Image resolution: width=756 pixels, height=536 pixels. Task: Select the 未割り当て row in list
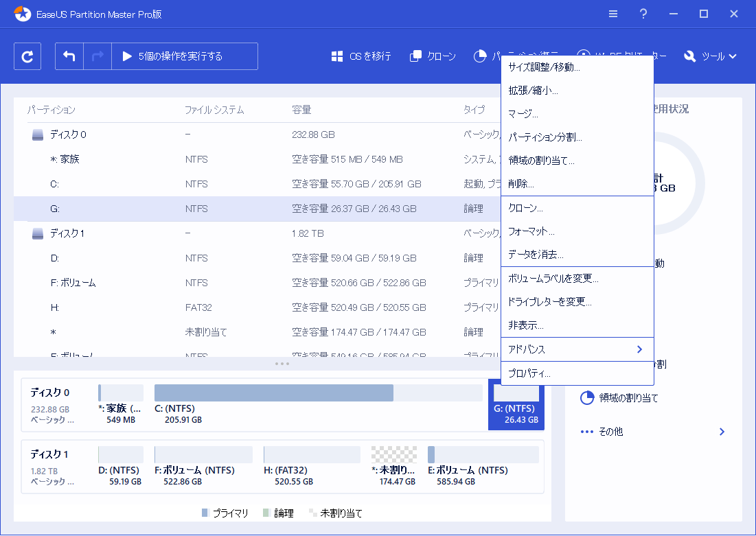coord(257,332)
